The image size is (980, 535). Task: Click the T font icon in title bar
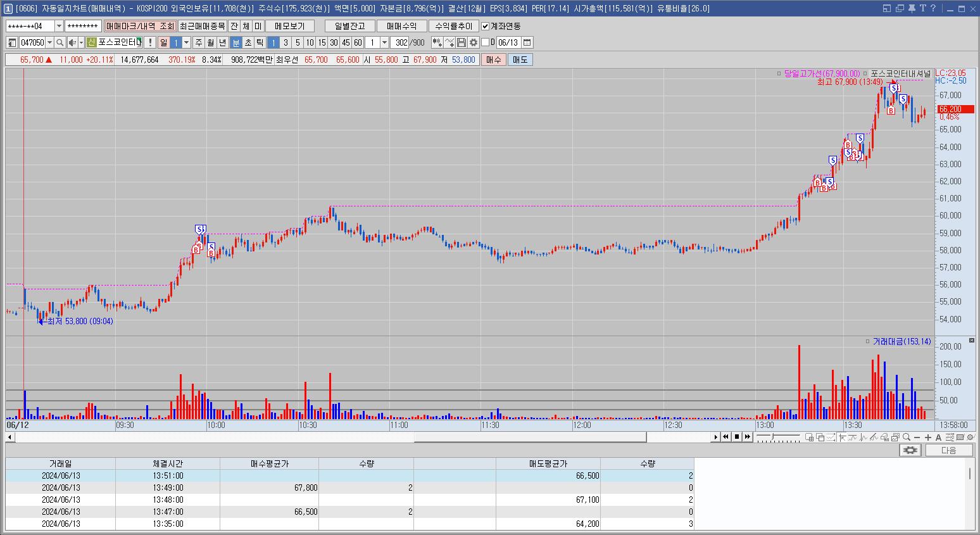click(923, 8)
